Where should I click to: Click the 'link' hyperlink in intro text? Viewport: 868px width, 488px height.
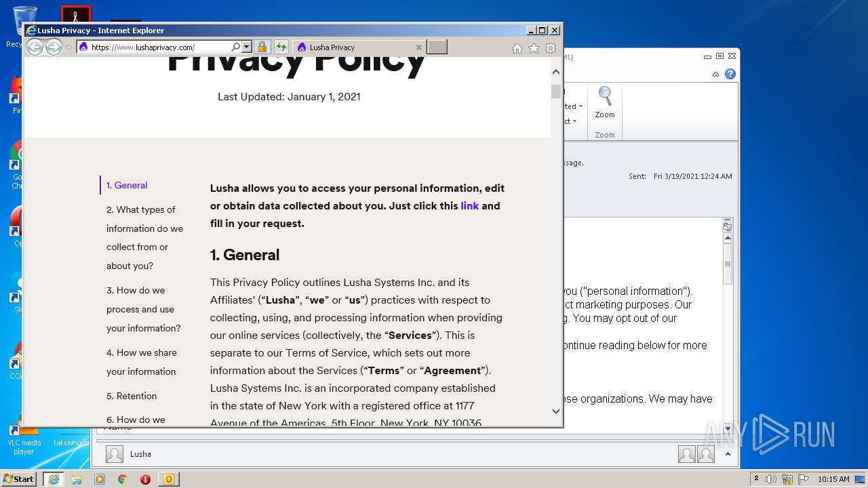click(x=469, y=205)
